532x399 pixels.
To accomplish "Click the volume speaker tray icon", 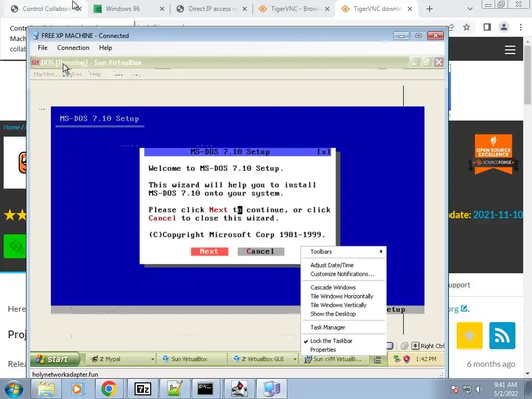I will click(479, 389).
